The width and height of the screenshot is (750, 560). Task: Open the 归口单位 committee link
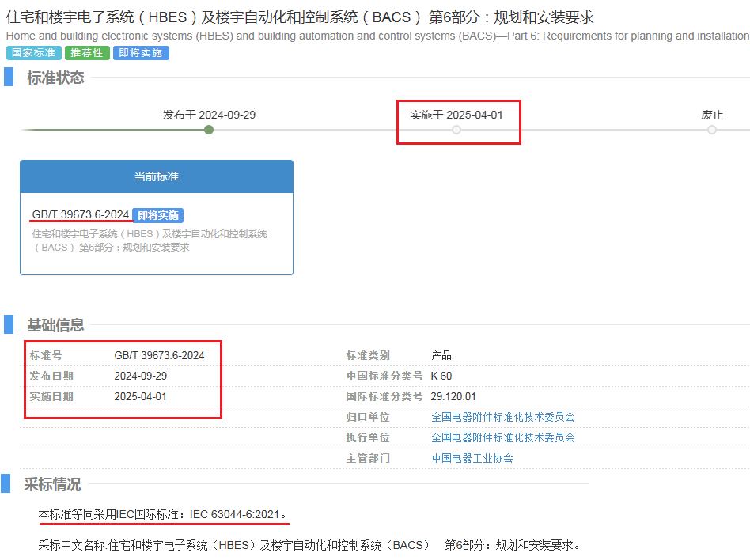click(502, 417)
